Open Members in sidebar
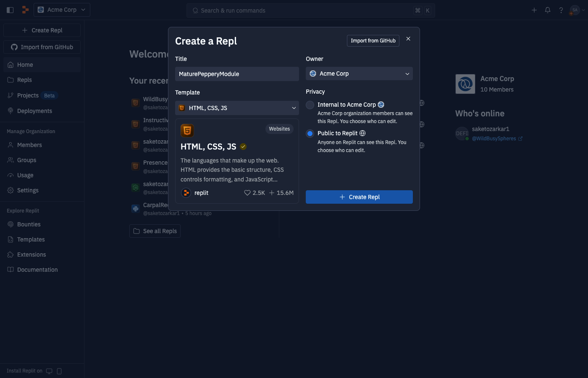 pyautogui.click(x=42, y=145)
